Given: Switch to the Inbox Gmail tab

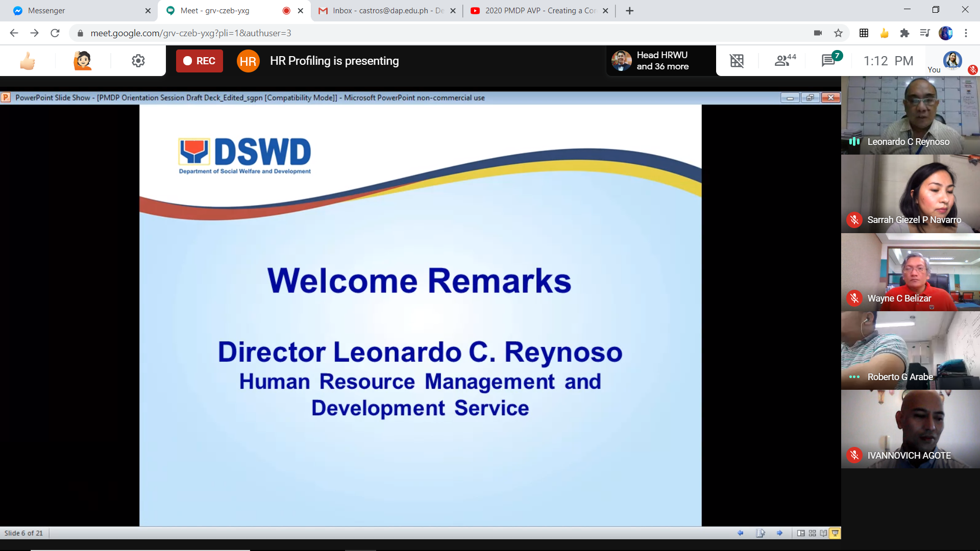Looking at the screenshot, I should point(386,11).
